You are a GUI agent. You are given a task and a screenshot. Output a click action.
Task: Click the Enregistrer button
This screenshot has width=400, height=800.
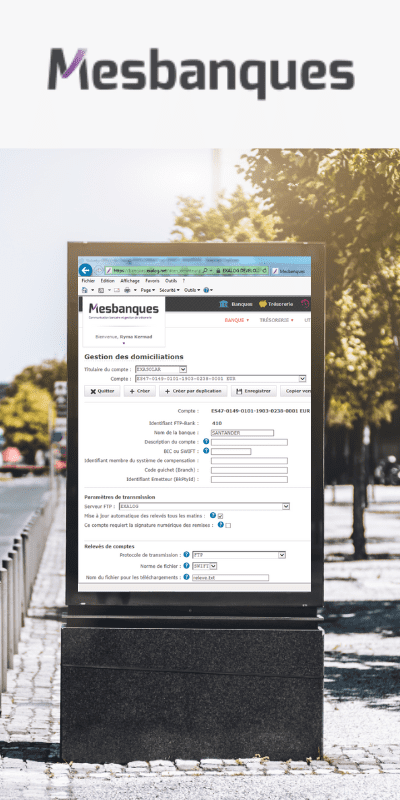254,391
